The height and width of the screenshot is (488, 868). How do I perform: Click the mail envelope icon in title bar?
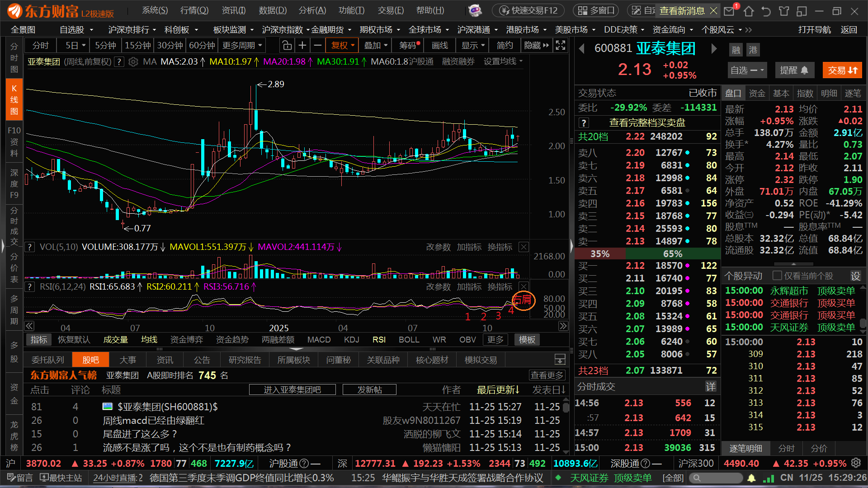(729, 11)
